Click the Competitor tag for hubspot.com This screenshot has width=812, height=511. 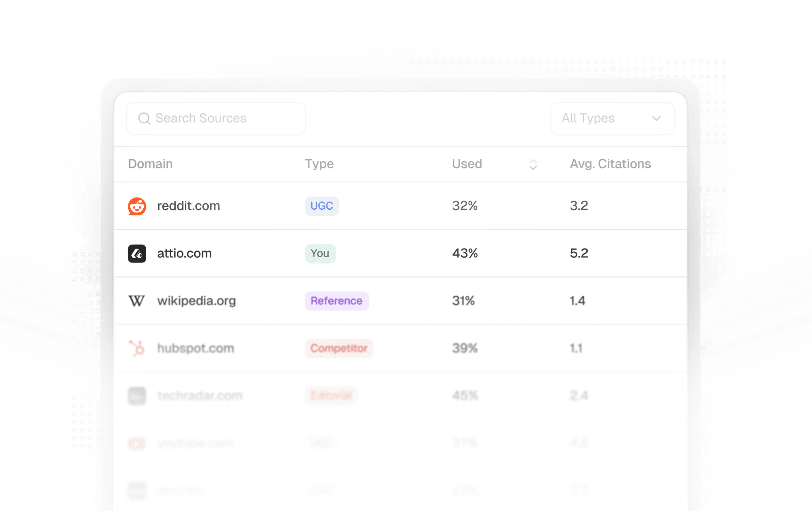(x=339, y=348)
